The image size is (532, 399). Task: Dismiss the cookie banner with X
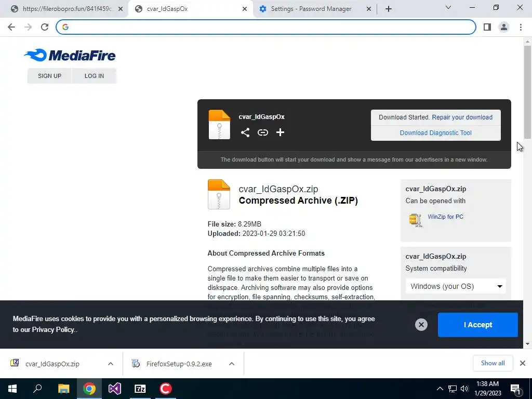click(421, 325)
